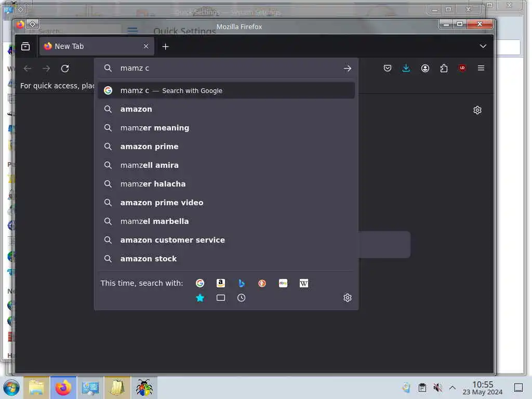The width and height of the screenshot is (532, 399).
Task: Search this time with Wikipedia icon
Action: tap(303, 283)
